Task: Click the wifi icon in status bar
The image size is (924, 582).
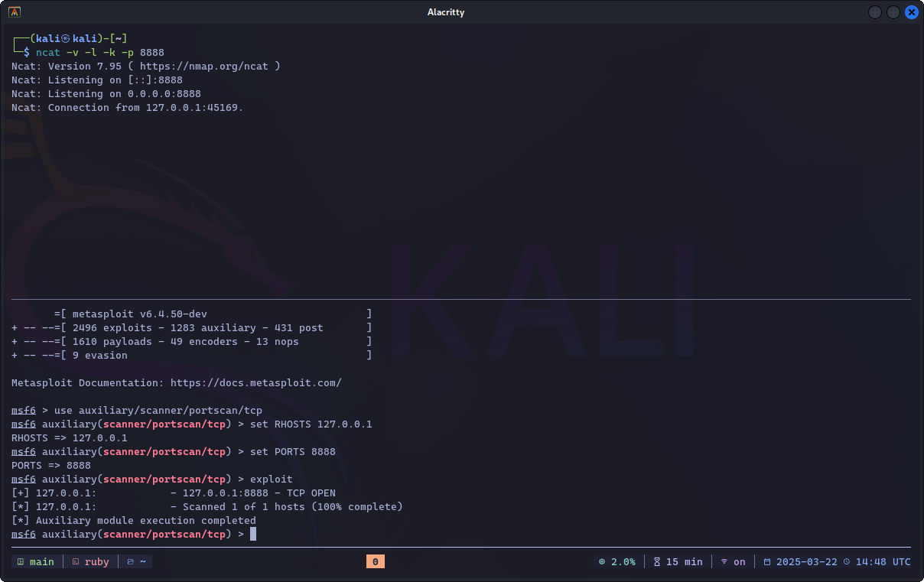Action: coord(724,561)
